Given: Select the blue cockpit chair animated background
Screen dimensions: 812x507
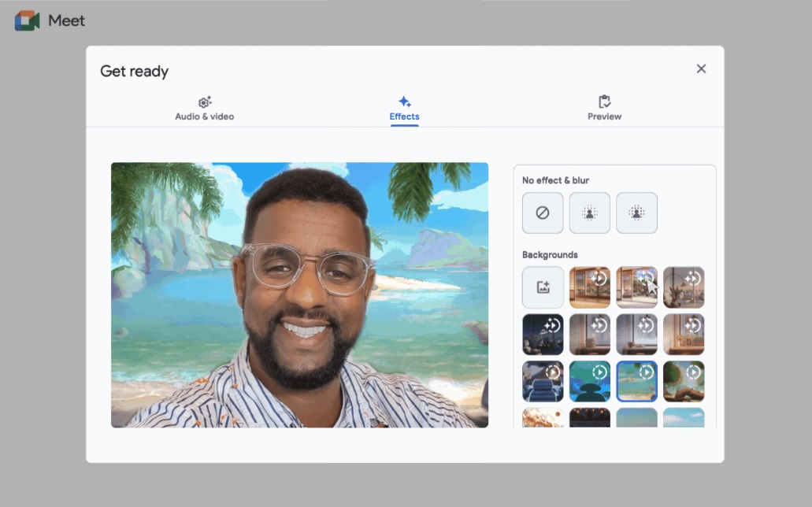Looking at the screenshot, I should (543, 382).
